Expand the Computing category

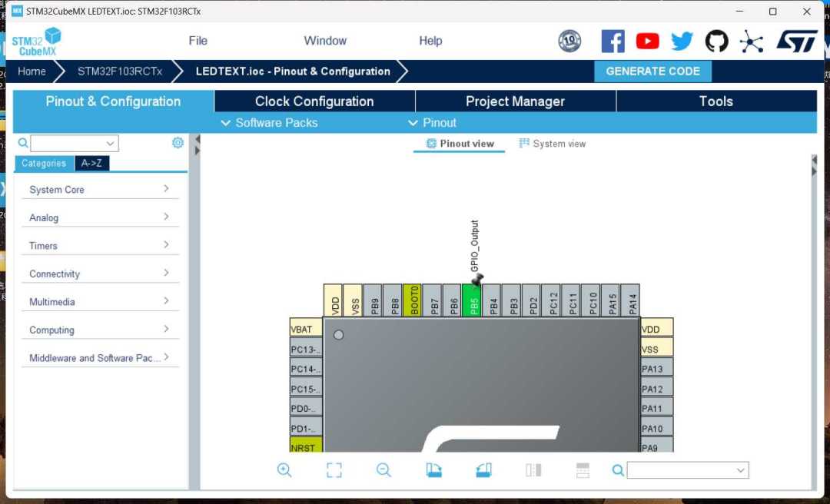click(100, 330)
